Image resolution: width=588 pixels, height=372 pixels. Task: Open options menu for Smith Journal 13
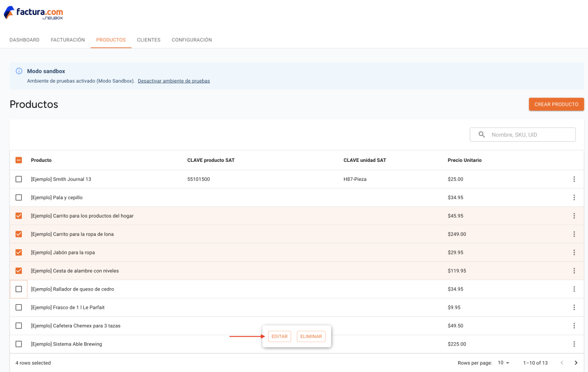tap(574, 179)
